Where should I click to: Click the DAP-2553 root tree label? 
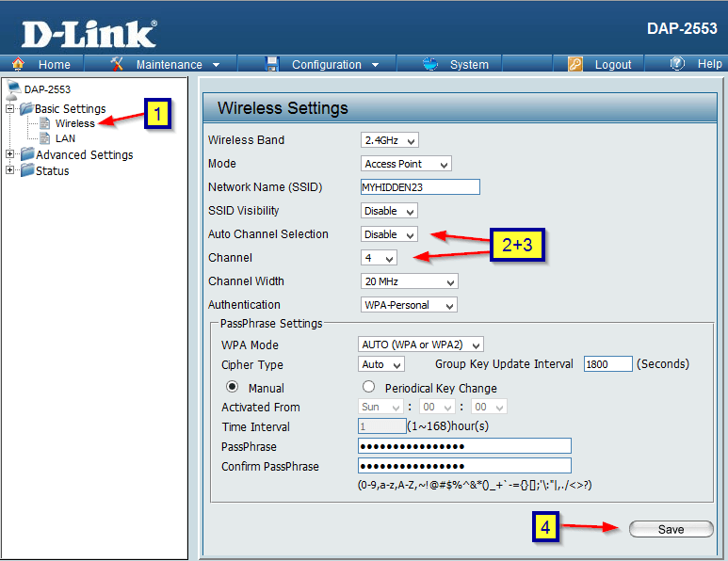pos(47,89)
